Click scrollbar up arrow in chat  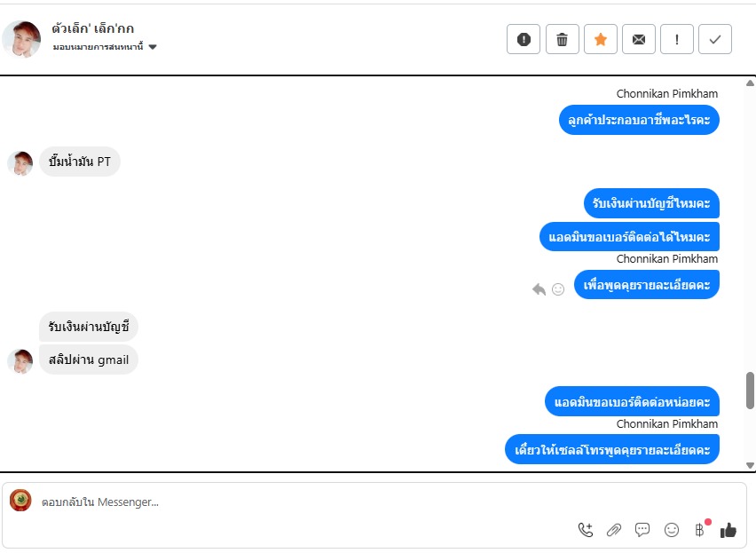(x=750, y=83)
